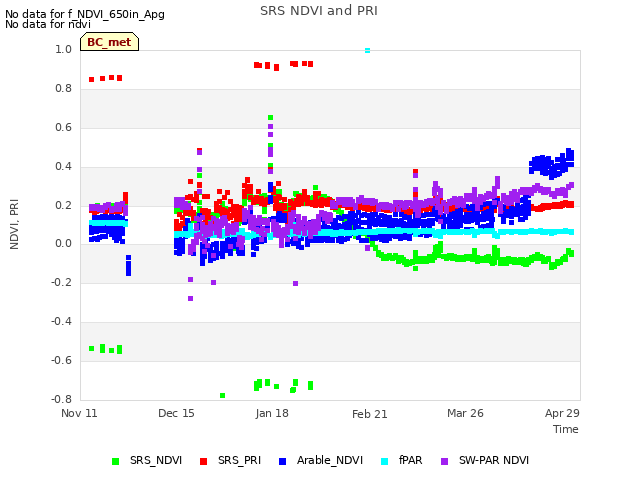Screen dimensions: 640x480
Task: Click the Feb 21 x-axis label
Action: [x=369, y=414]
